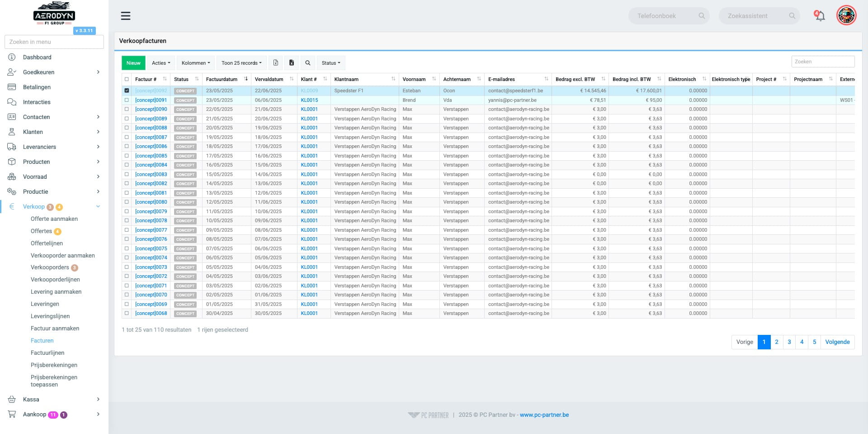
Task: Check the [concept]0068 row checkbox
Action: 127,313
